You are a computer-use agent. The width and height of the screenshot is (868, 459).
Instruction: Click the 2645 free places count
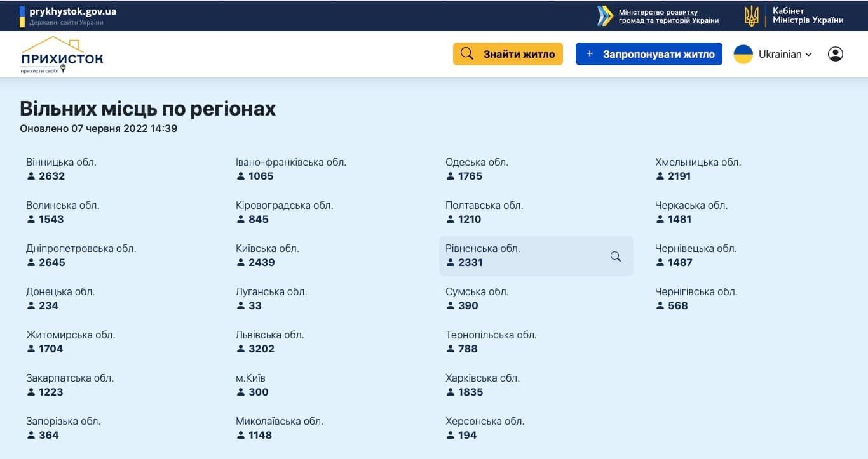[52, 262]
